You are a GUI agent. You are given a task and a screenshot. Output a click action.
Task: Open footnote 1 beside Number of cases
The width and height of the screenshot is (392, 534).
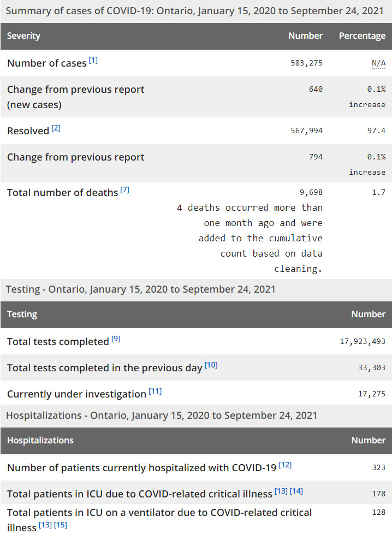tap(93, 61)
